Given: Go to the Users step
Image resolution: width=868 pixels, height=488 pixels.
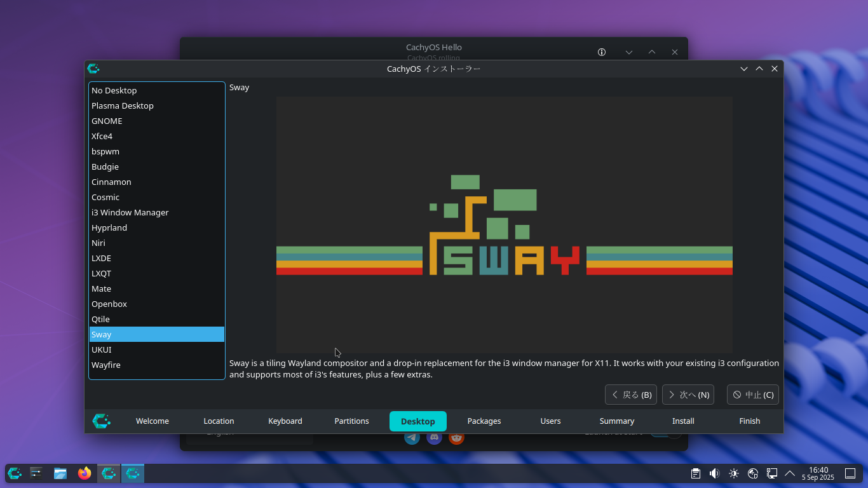Looking at the screenshot, I should point(550,421).
